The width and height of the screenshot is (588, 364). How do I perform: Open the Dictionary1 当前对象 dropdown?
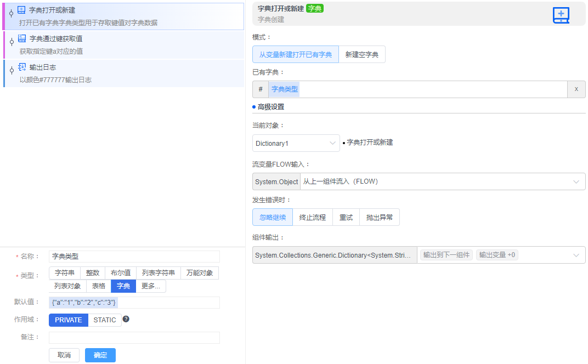pos(296,143)
